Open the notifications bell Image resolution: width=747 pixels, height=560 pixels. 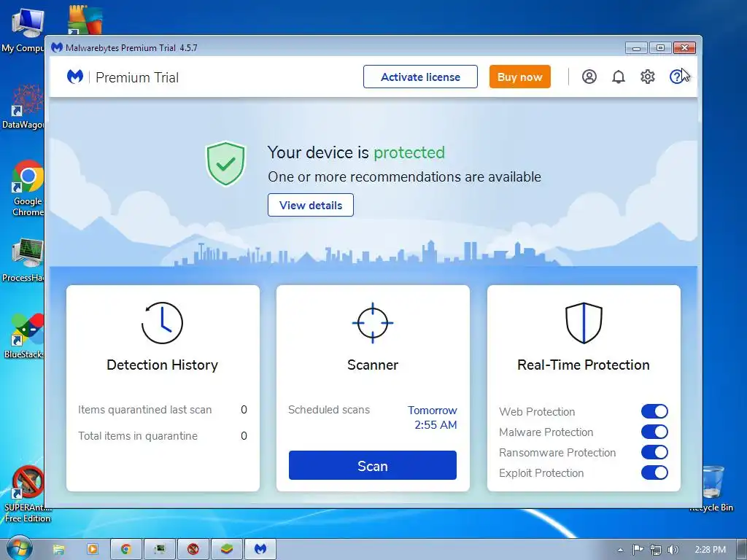(619, 77)
